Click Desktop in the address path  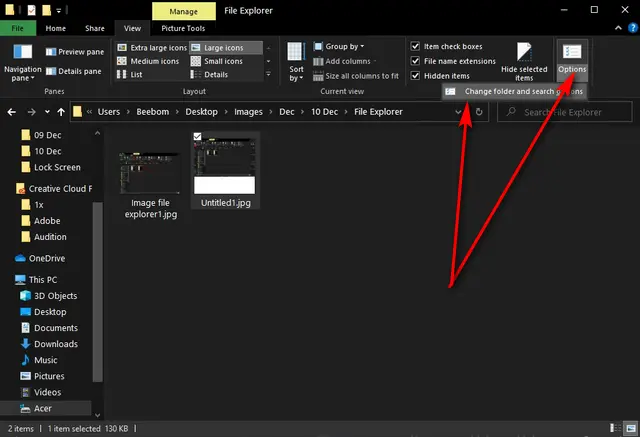(x=202, y=112)
